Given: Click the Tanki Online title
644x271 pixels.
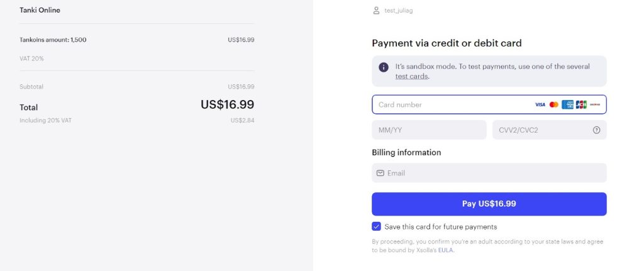Looking at the screenshot, I should [x=40, y=10].
